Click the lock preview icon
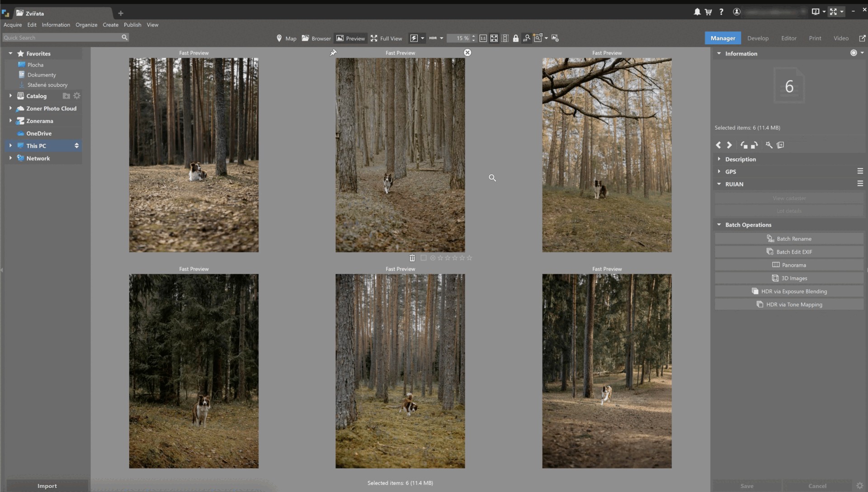The image size is (868, 492). [516, 38]
